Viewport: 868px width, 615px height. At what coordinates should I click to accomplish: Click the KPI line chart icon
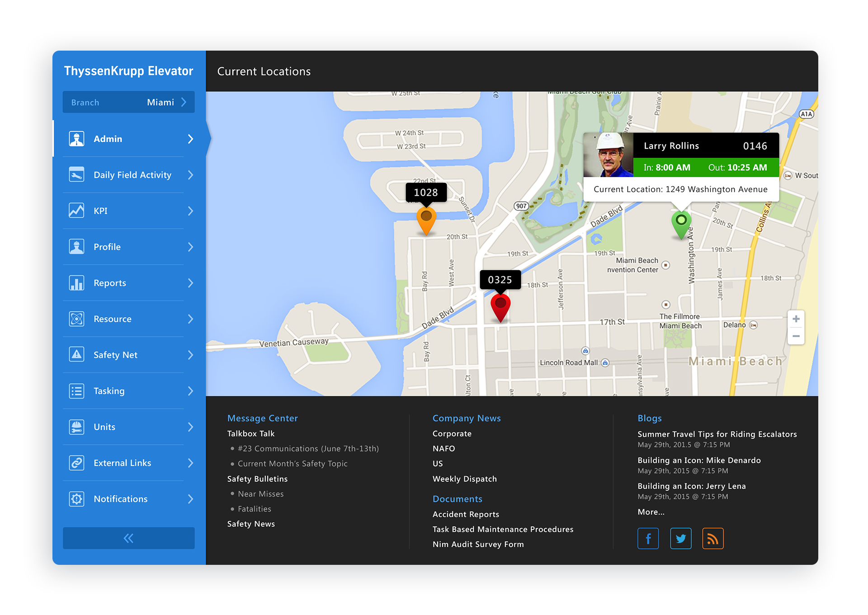(76, 211)
